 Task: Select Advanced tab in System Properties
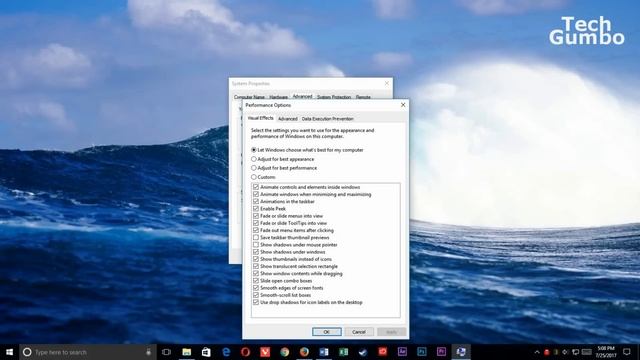pos(302,96)
